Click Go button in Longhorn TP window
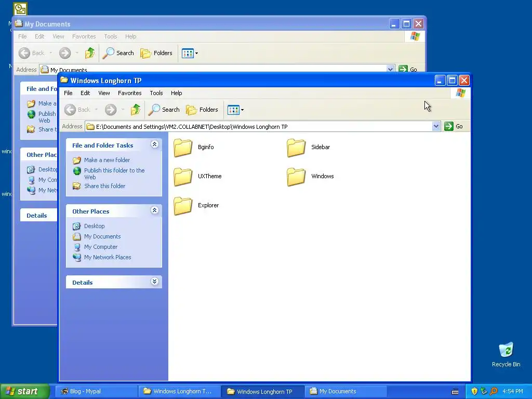This screenshot has width=532, height=399. 454,127
